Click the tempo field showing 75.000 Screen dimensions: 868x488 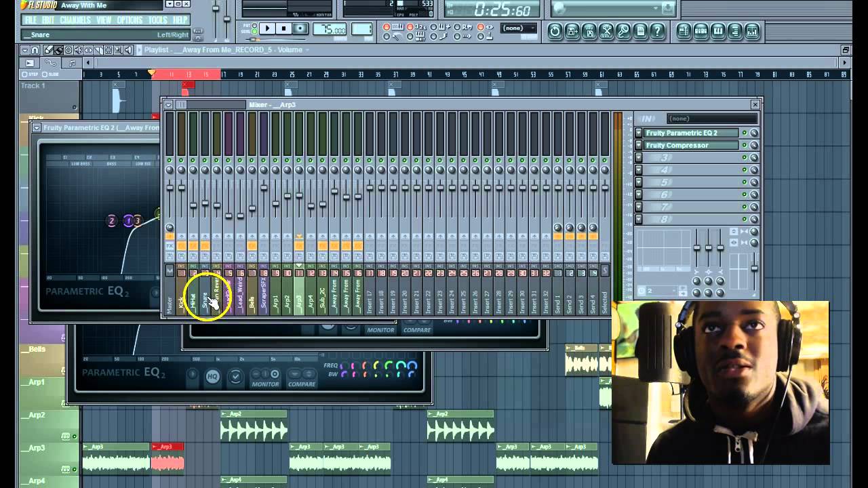pyautogui.click(x=330, y=29)
